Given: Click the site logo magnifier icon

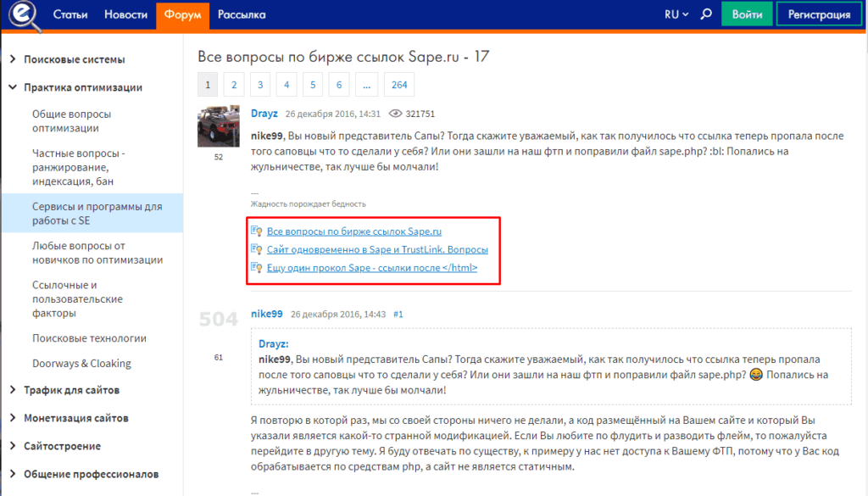Looking at the screenshot, I should point(25,15).
